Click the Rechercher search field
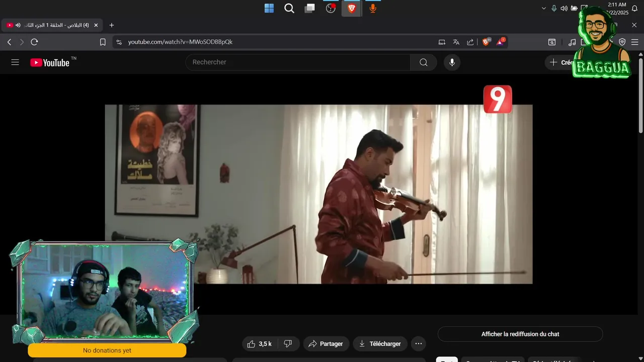 pos(298,62)
